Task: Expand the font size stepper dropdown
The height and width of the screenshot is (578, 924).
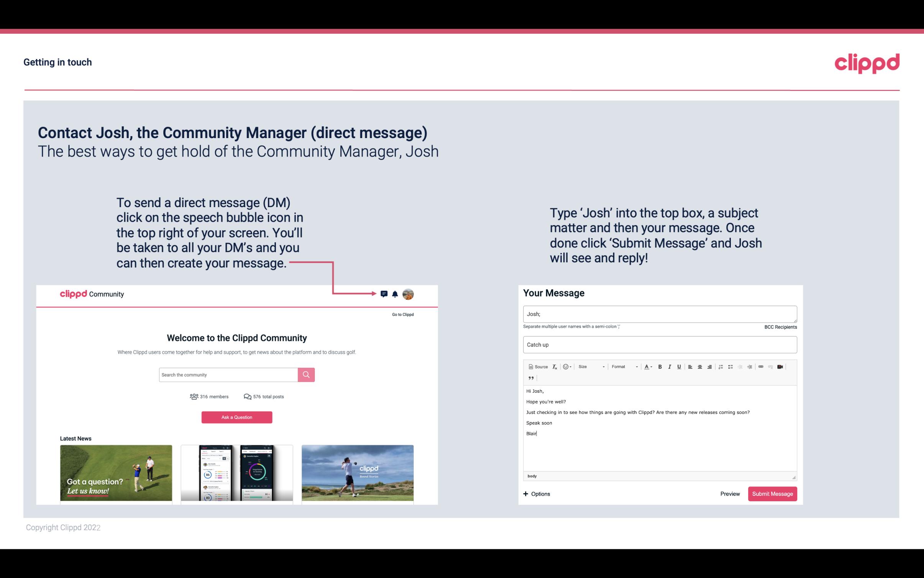Action: tap(602, 366)
